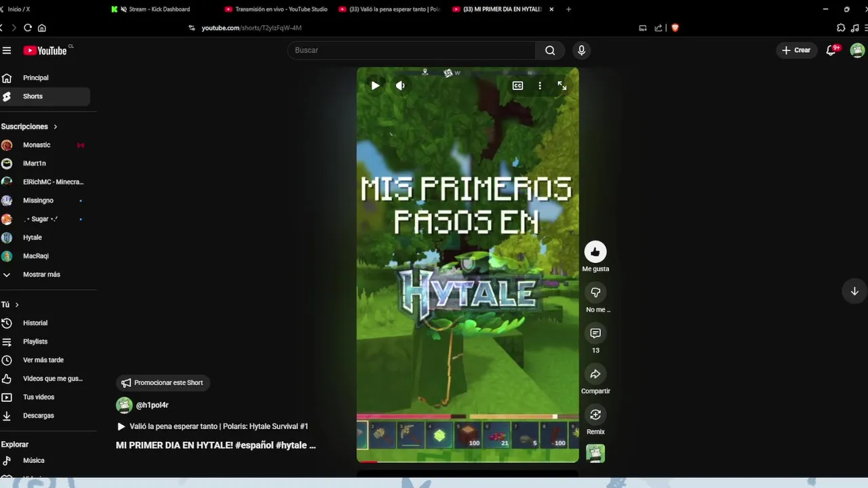868x488 pixels.
Task: Open the notifications bell
Action: coord(831,50)
